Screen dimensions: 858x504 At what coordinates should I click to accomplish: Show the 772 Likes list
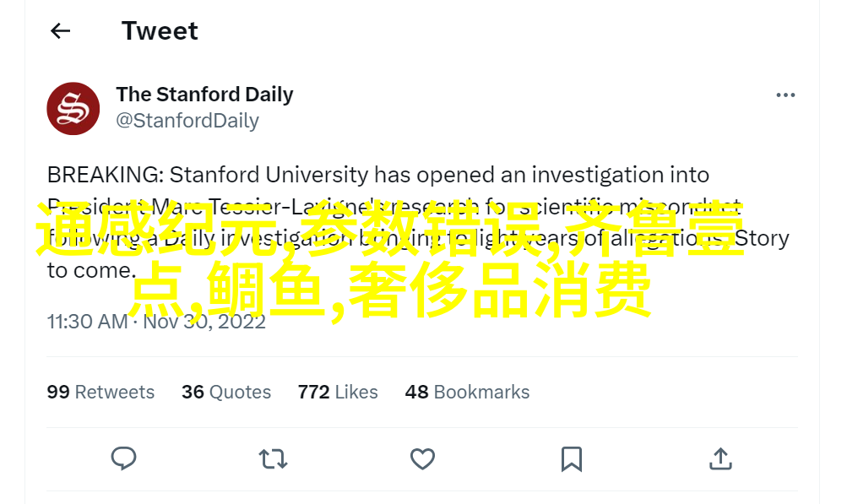[338, 392]
